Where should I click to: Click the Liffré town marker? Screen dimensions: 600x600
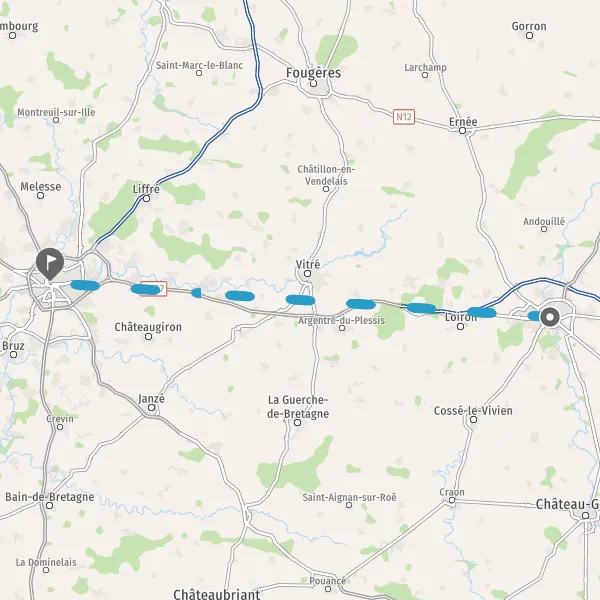pos(146,198)
